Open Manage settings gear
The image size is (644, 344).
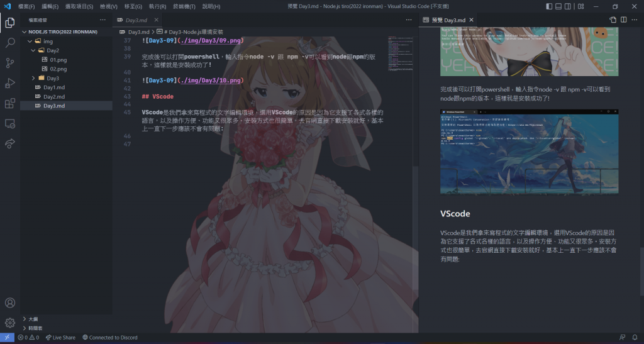(x=10, y=323)
